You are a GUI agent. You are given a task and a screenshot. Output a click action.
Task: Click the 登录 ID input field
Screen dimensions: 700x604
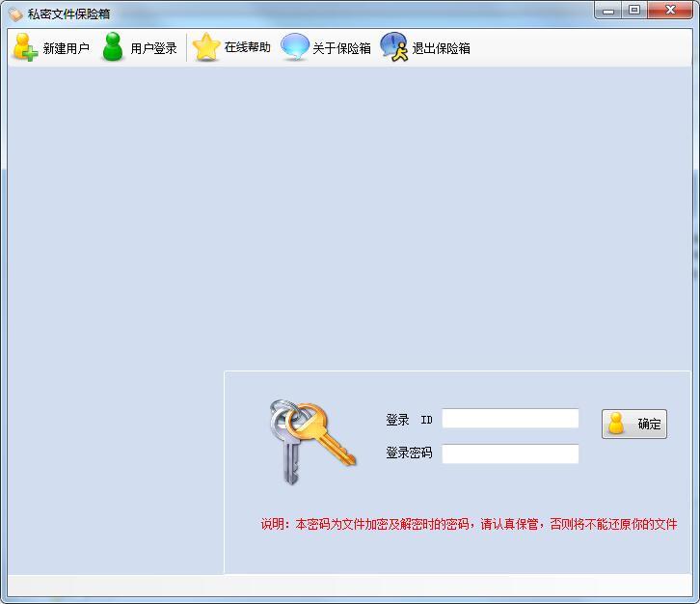tap(510, 419)
